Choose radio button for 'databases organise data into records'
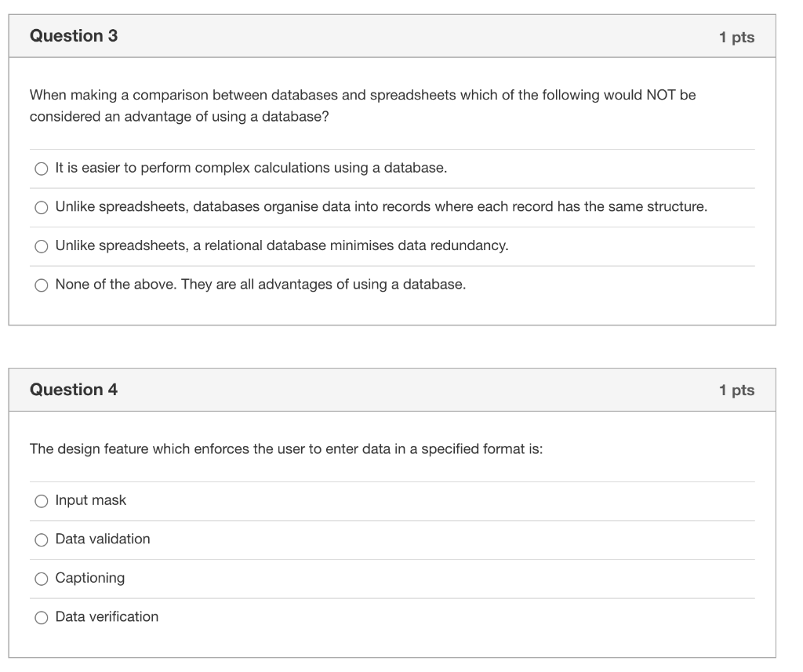This screenshot has height=672, width=803. [41, 208]
